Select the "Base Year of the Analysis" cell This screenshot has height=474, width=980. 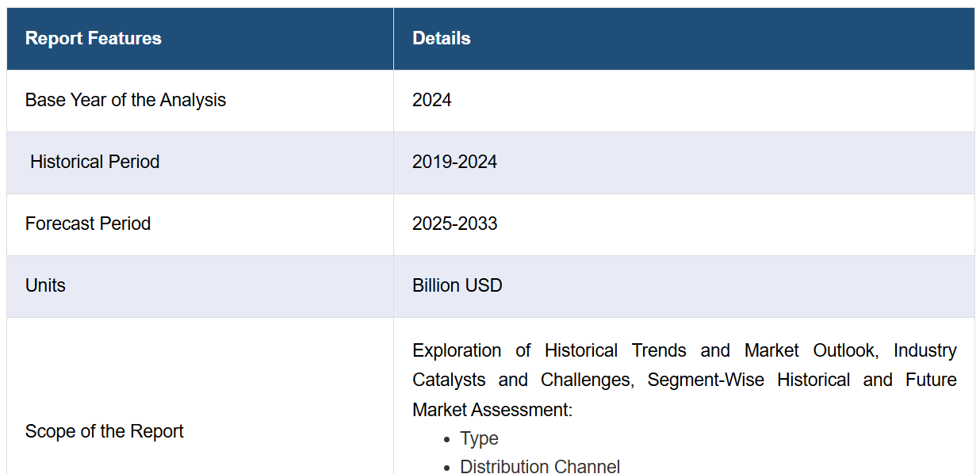coord(125,100)
